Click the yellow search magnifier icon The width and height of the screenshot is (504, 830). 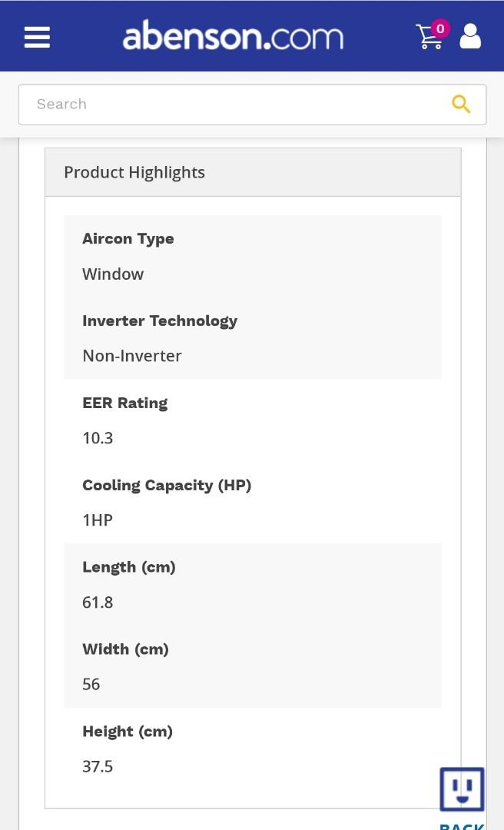click(461, 104)
